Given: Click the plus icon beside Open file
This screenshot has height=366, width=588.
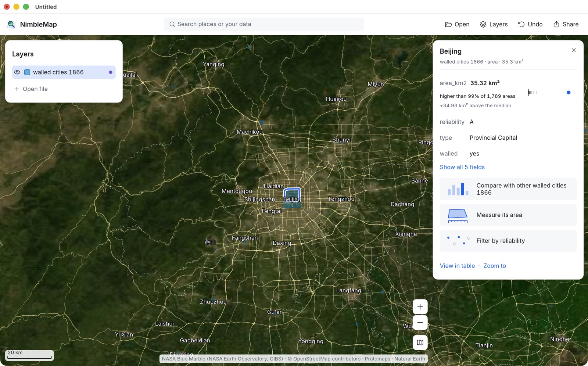Looking at the screenshot, I should pyautogui.click(x=17, y=89).
